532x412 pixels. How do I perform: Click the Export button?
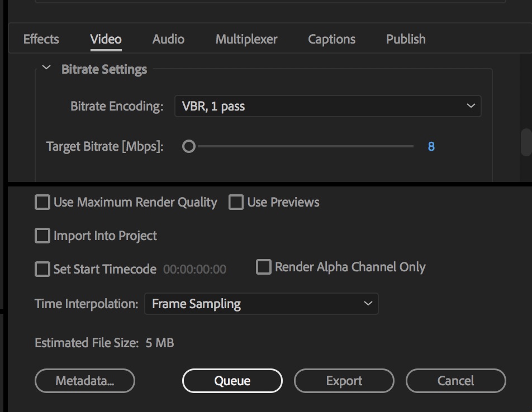344,381
